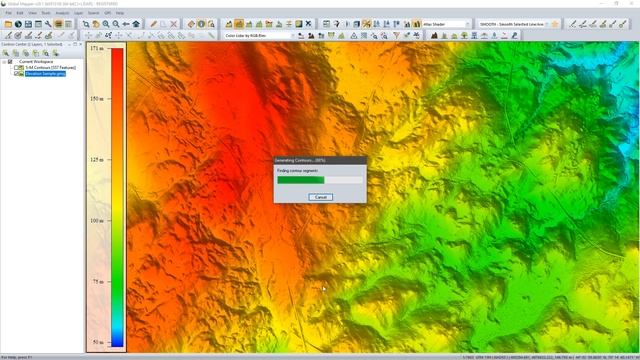
Task: Open the SMOOTH Selected Line dropdown
Action: tap(547, 24)
